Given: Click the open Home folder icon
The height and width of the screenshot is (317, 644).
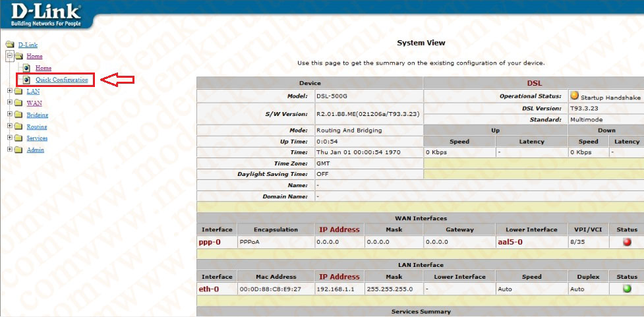Looking at the screenshot, I should (18, 56).
